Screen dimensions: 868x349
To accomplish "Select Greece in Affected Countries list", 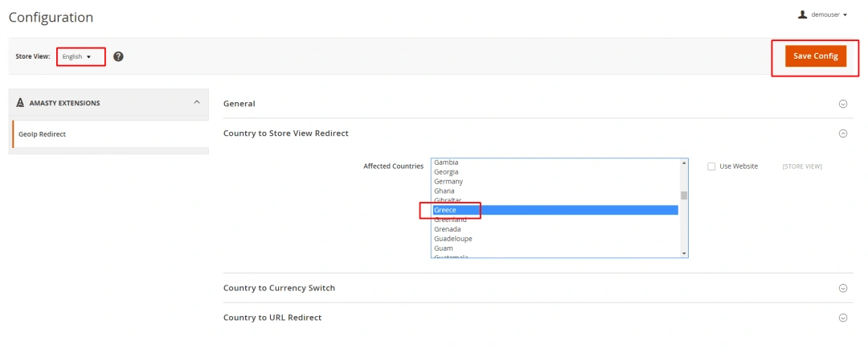I will click(x=445, y=210).
